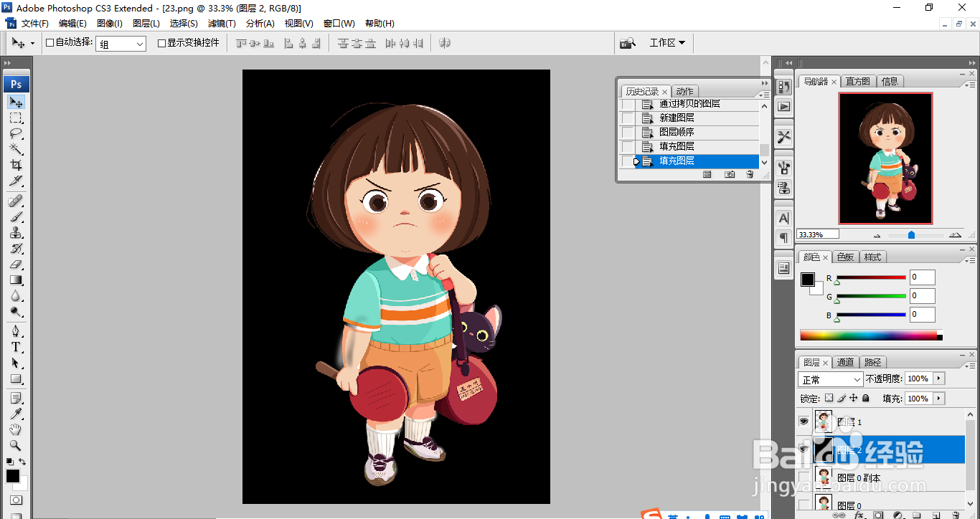Select the Brush tool
This screenshot has width=980, height=519.
pos(16,216)
